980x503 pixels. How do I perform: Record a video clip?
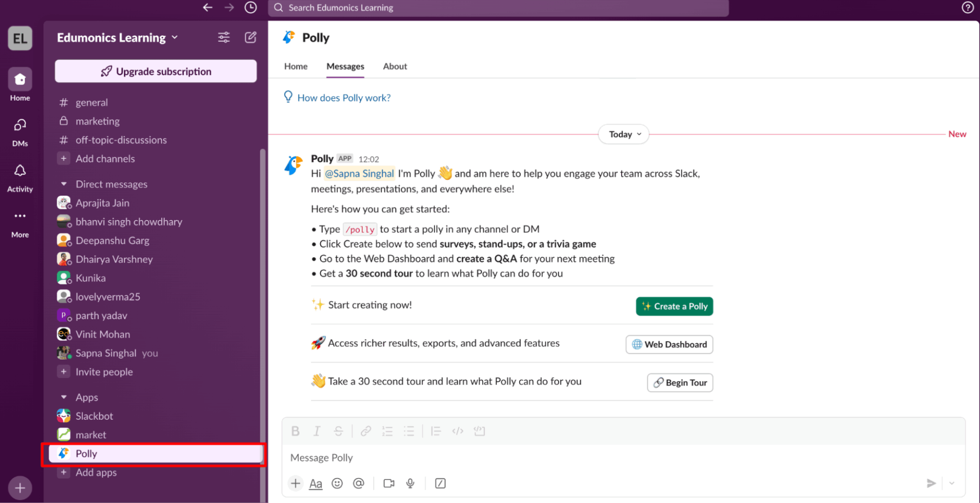(x=389, y=483)
